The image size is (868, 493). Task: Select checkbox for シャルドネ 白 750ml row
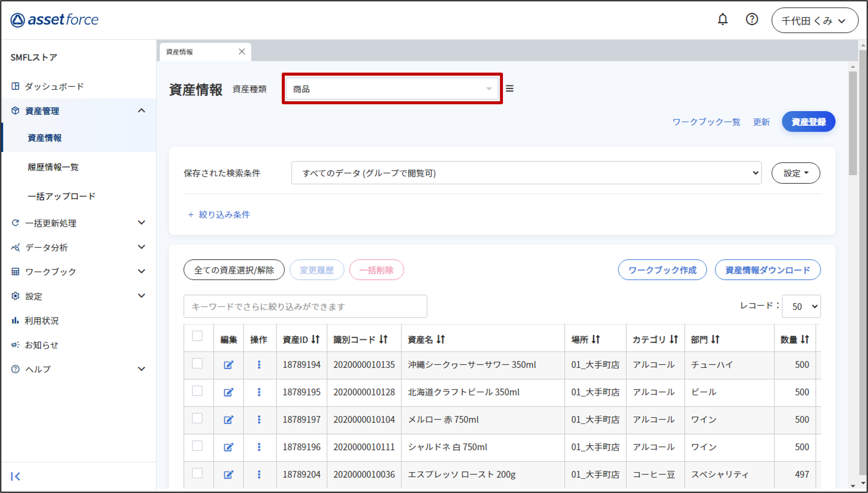198,446
